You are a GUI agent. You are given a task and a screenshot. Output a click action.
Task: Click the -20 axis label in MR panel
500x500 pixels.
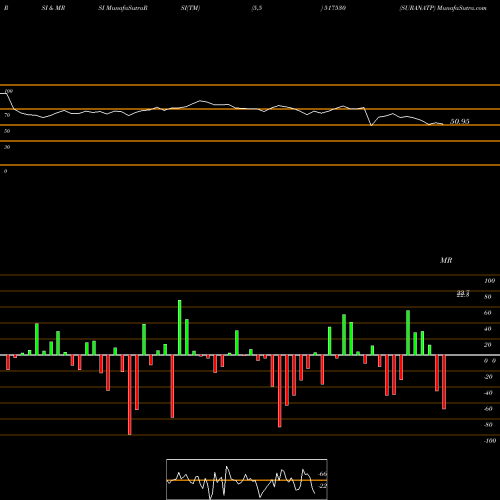click(x=488, y=377)
